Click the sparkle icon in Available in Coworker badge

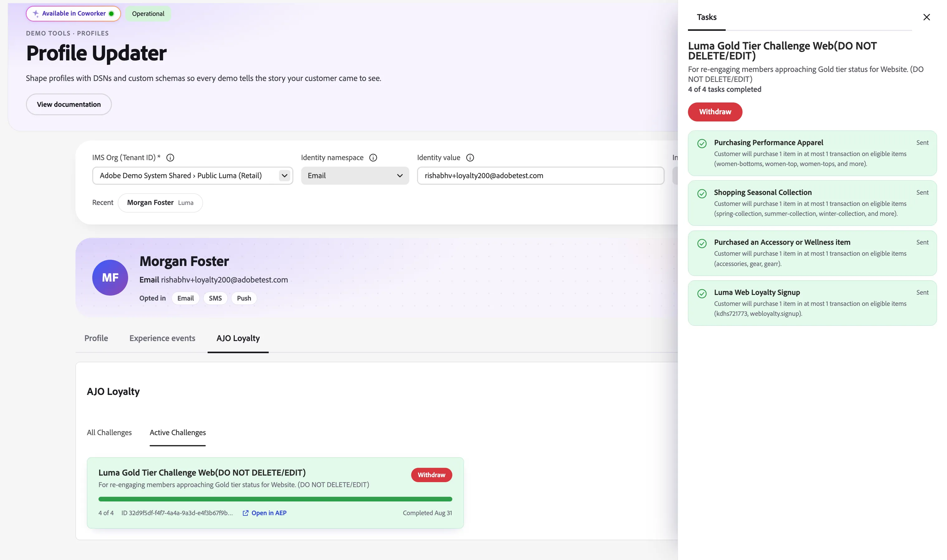[x=36, y=14]
